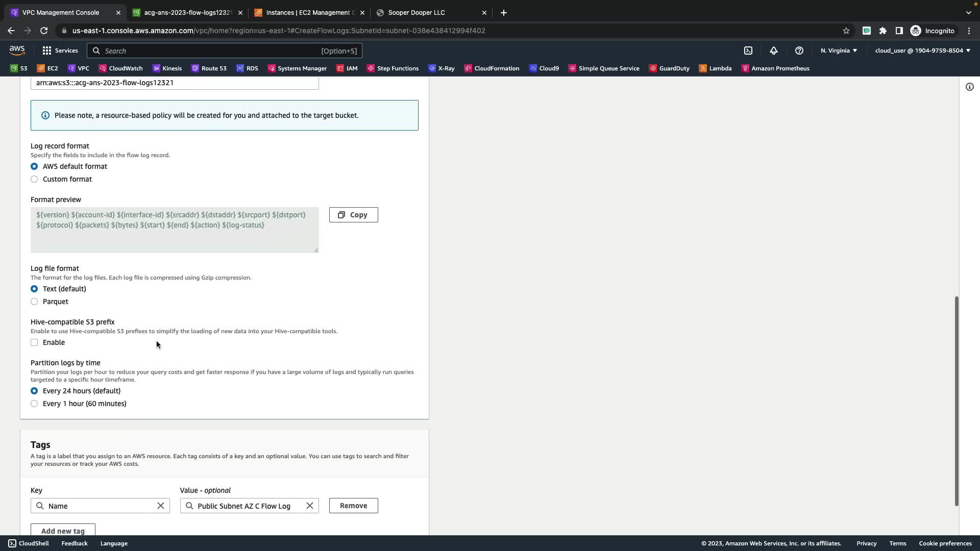
Task: Open AWS CloudShell icon in top navigation
Action: tap(748, 51)
